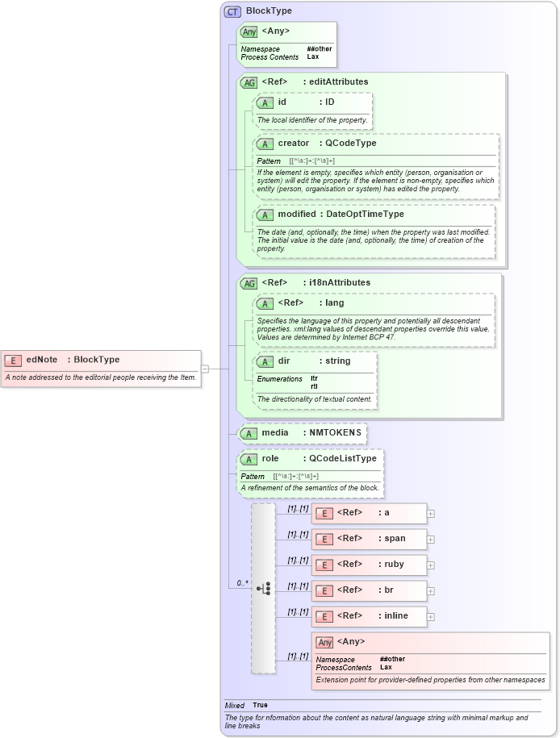
Task: Select 'The directionality of textual content' text
Action: click(x=315, y=399)
